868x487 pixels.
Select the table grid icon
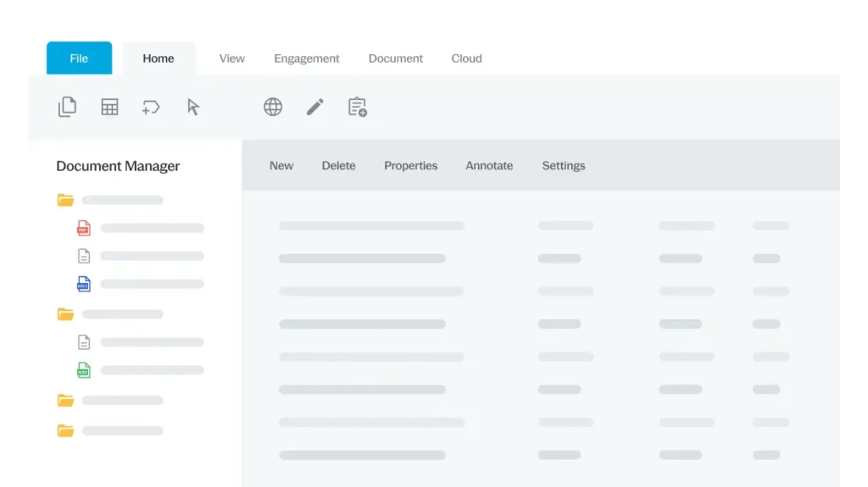pyautogui.click(x=109, y=107)
